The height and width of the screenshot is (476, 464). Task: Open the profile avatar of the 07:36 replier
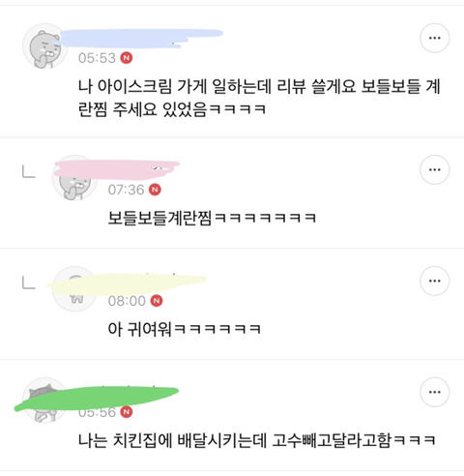pos(74,177)
